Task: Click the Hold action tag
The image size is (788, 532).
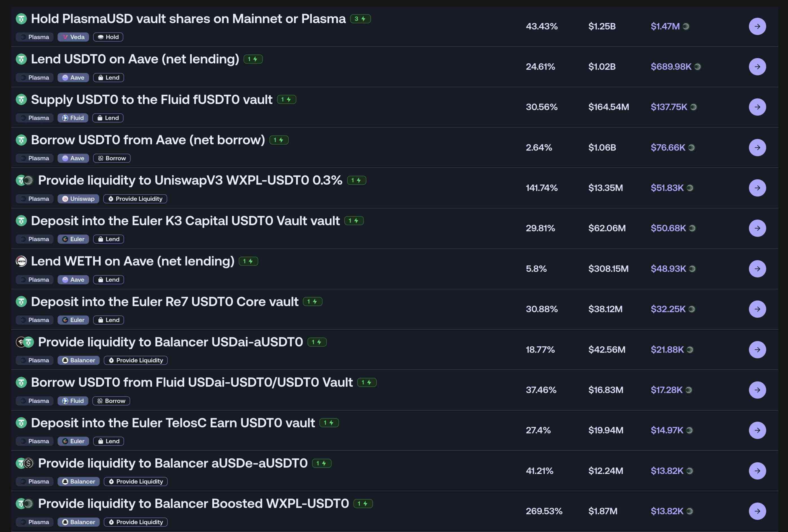Action: [108, 37]
